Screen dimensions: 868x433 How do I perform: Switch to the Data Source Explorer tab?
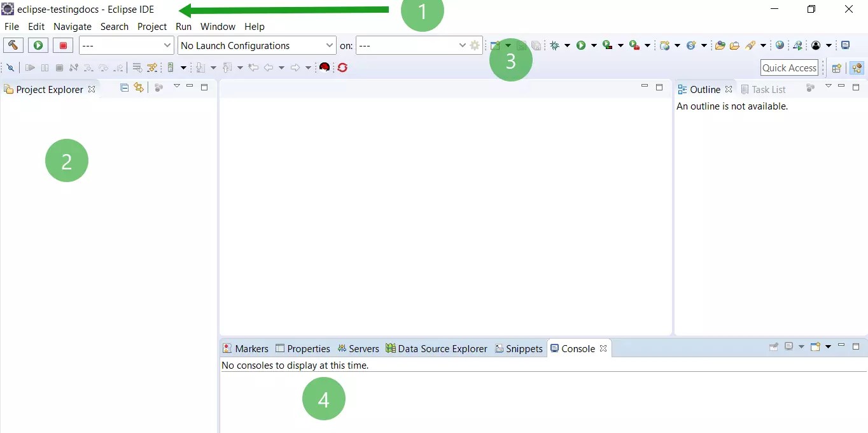437,348
